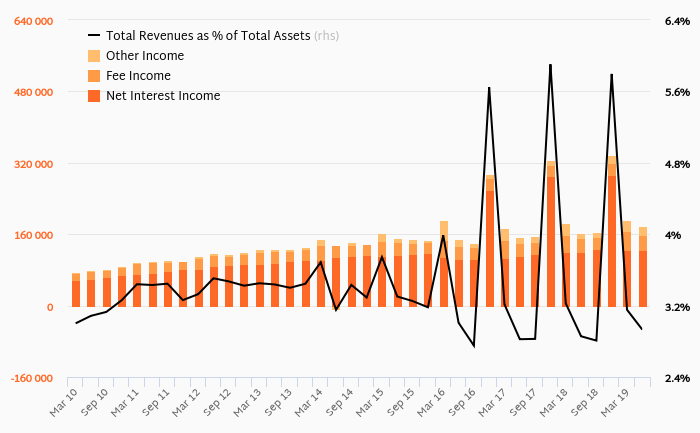The height and width of the screenshot is (433, 700).
Task: Click the Other Income legend color swatch
Action: click(x=94, y=56)
